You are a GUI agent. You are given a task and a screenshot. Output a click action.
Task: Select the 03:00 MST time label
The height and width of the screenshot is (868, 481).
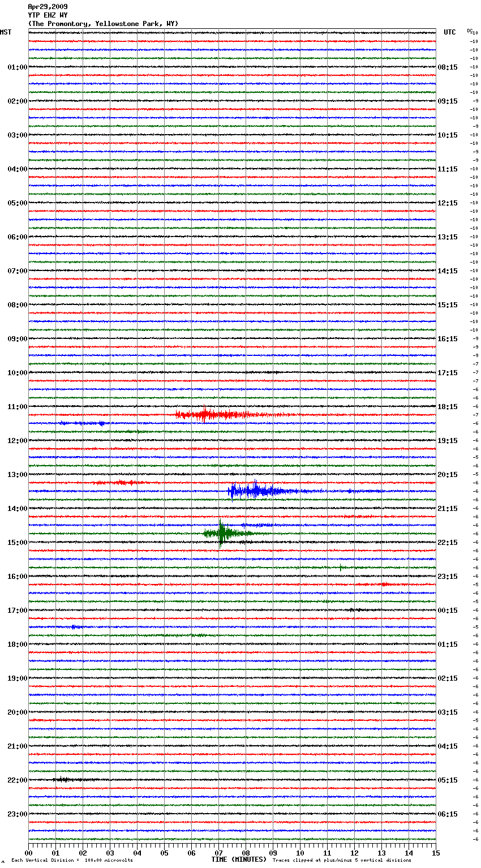pos(18,135)
